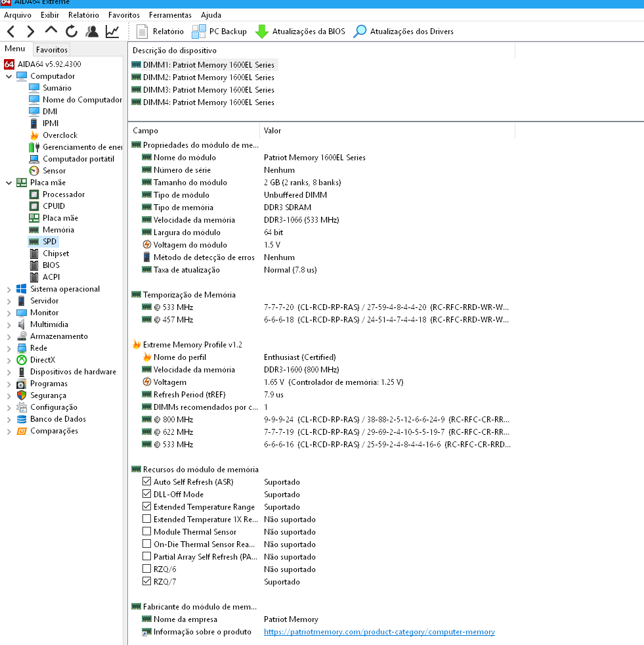Toggle the DLL-Off Mode checkbox

[x=146, y=494]
